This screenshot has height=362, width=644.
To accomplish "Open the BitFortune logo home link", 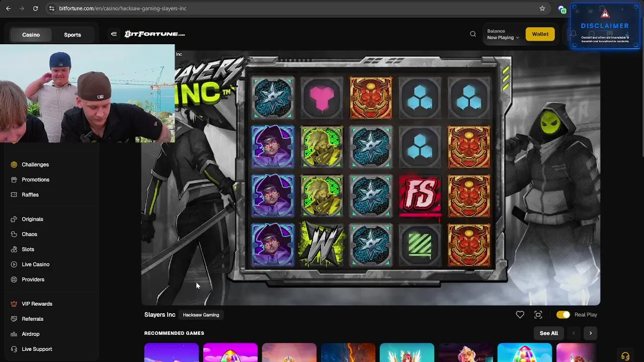I will click(x=154, y=34).
